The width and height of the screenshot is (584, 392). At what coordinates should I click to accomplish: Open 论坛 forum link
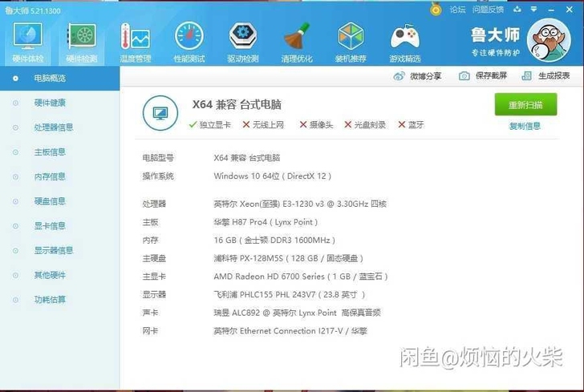coord(457,10)
